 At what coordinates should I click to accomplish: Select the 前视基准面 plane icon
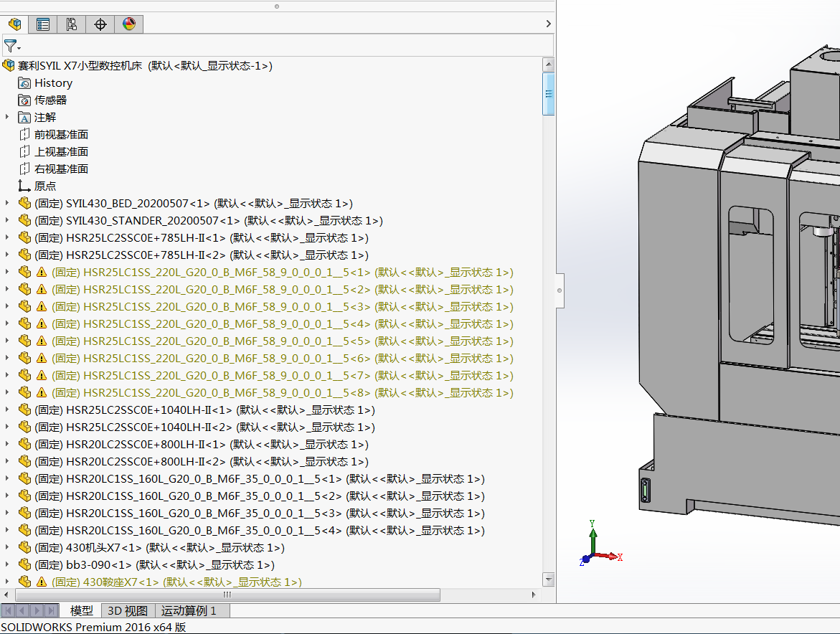(24, 134)
